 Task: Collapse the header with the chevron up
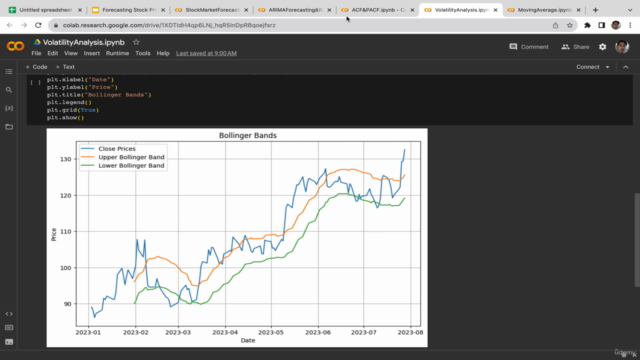(626, 67)
